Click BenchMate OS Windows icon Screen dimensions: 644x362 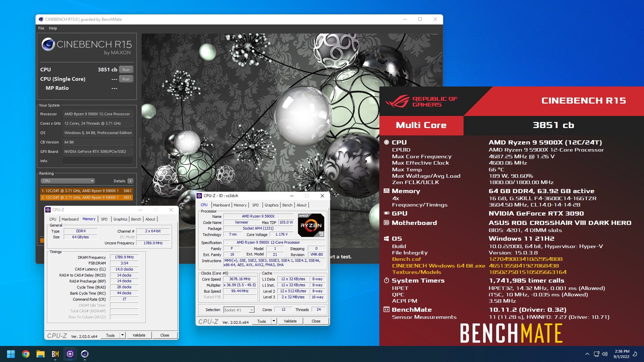click(x=386, y=239)
